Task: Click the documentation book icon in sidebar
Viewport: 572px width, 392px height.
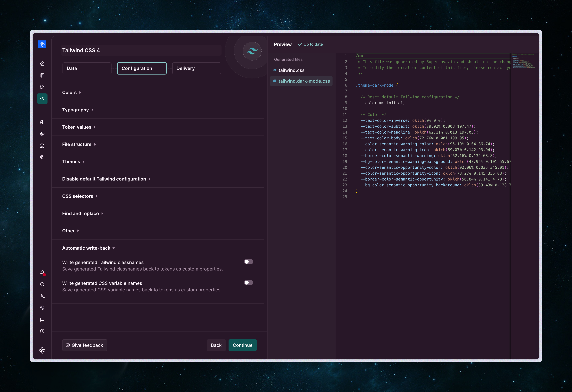Action: [42, 75]
